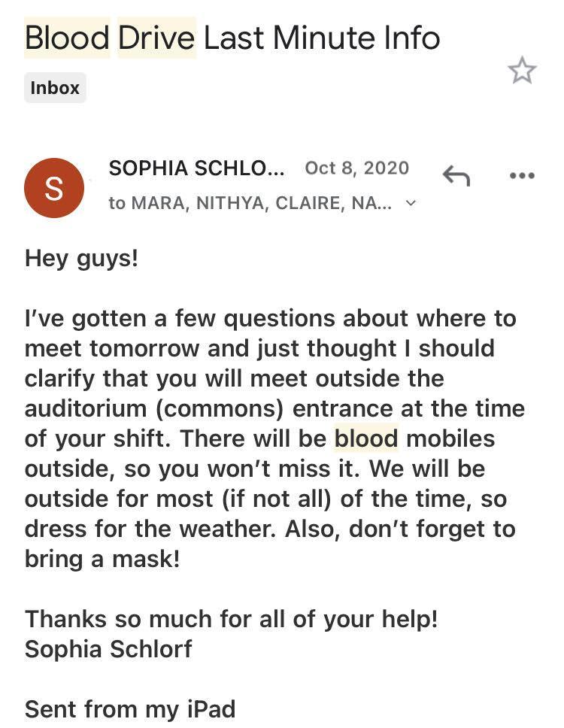Viewport: 564px width, 728px height.
Task: Expand recipient details with the chevron
Action: point(411,203)
